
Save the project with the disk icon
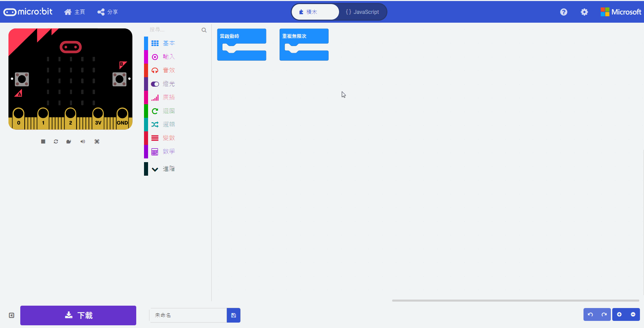click(233, 315)
